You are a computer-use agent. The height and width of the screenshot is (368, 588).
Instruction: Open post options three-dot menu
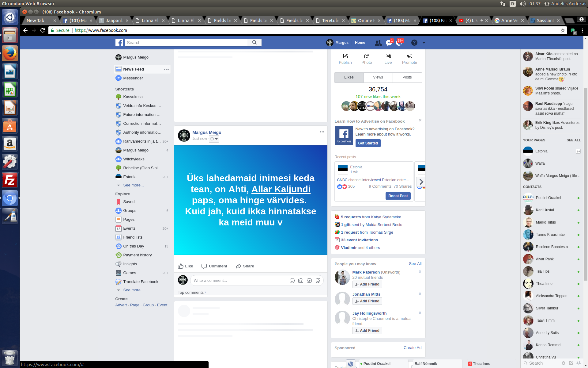pos(322,132)
